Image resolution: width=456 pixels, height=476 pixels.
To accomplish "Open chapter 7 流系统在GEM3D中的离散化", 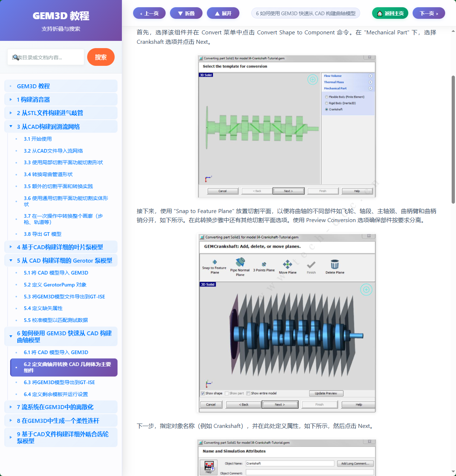I will click(55, 407).
